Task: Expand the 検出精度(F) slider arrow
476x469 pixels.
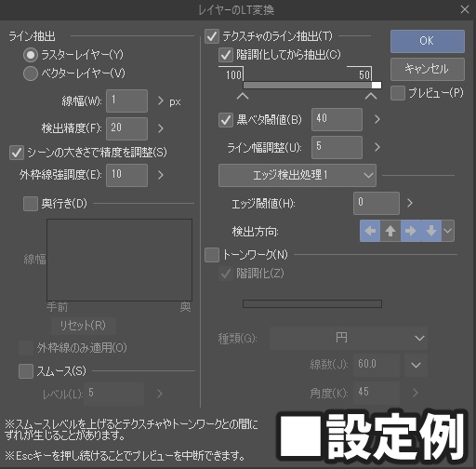Action: click(160, 128)
